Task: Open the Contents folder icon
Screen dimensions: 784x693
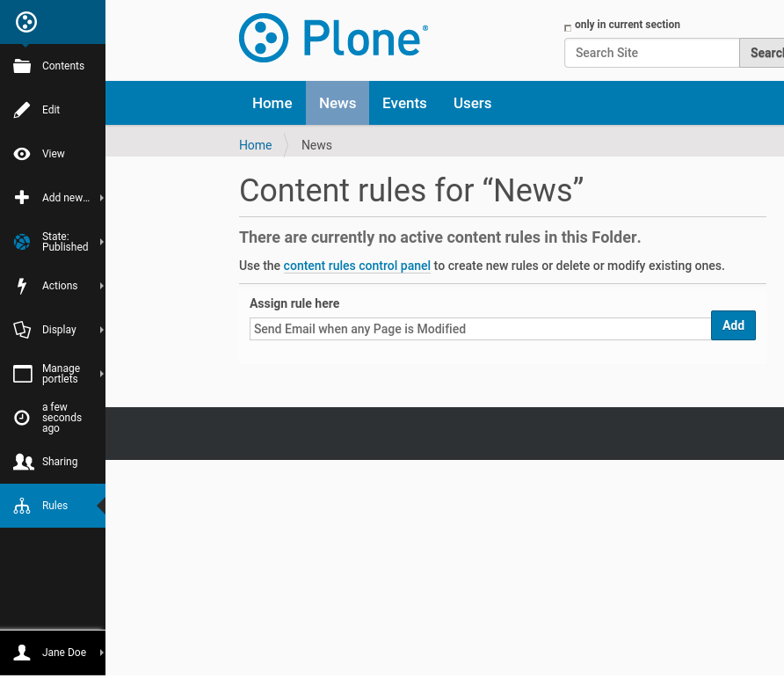Action: pos(22,66)
